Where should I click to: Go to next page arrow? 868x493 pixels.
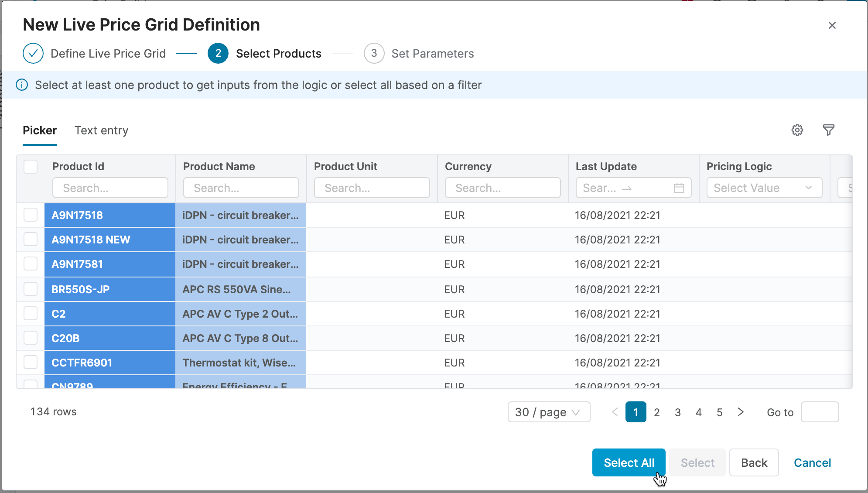coord(740,412)
